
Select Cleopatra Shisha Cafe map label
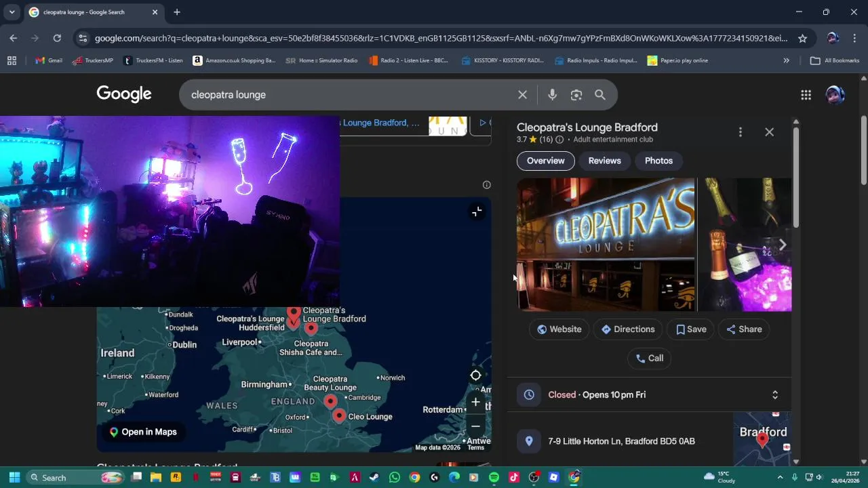311,348
